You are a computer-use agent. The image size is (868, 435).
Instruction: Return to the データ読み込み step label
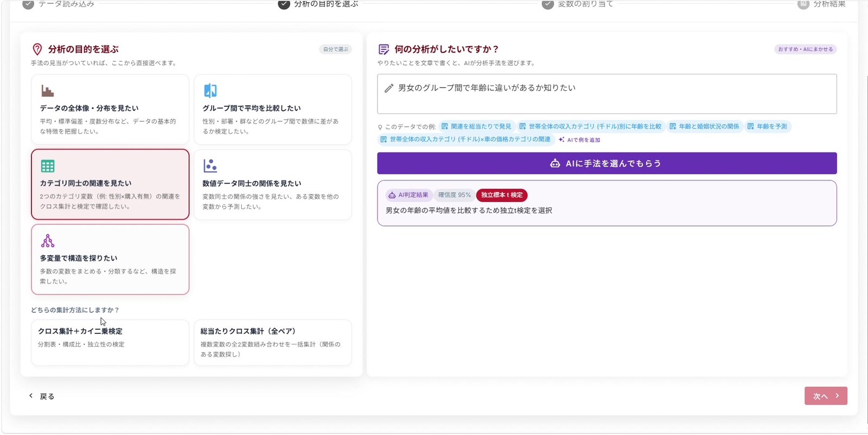pyautogui.click(x=66, y=4)
